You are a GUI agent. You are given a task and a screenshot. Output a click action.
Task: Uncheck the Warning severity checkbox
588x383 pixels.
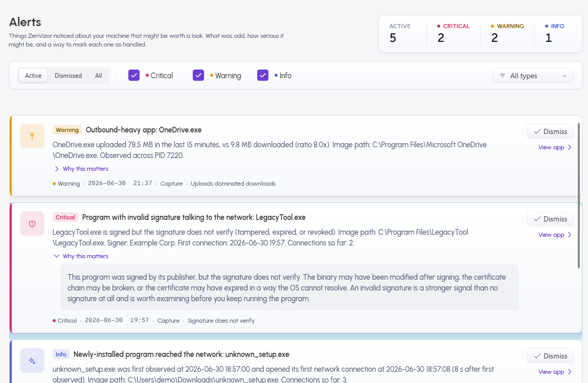click(x=198, y=75)
